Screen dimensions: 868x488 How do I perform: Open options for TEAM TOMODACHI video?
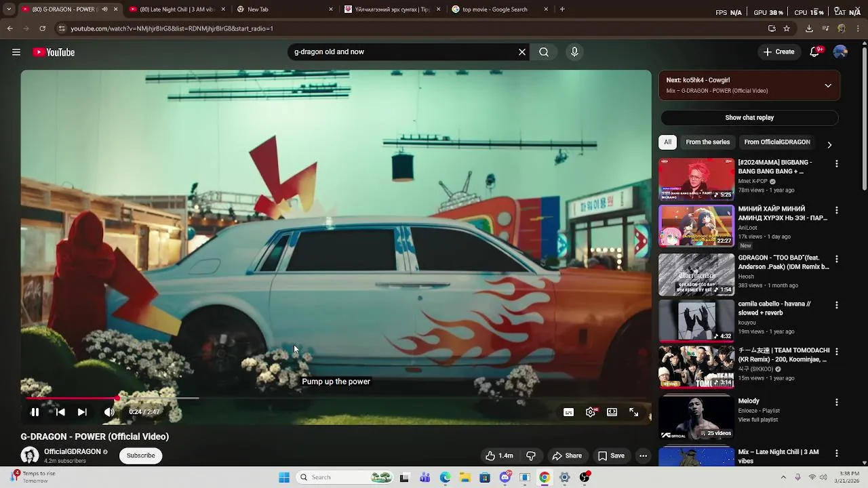[836, 352]
